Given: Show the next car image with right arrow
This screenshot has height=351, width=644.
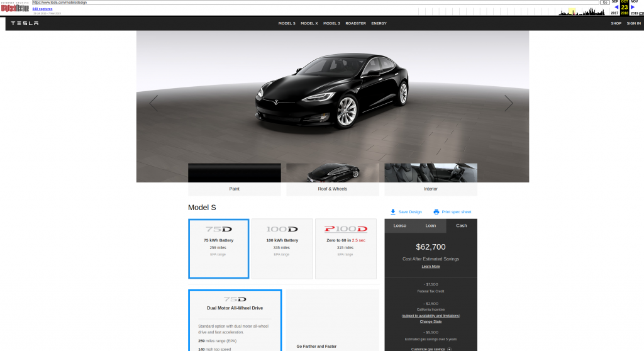Looking at the screenshot, I should [x=508, y=104].
